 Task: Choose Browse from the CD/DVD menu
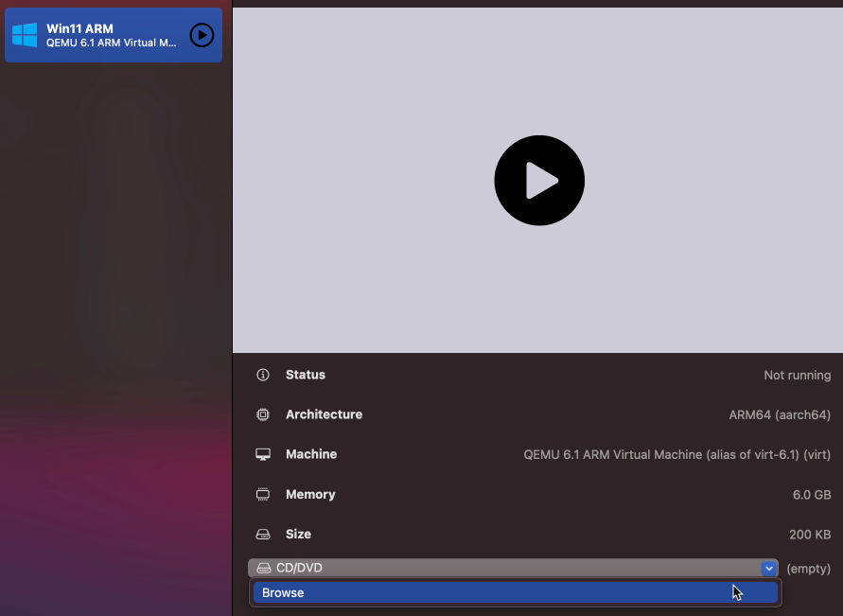pos(516,592)
